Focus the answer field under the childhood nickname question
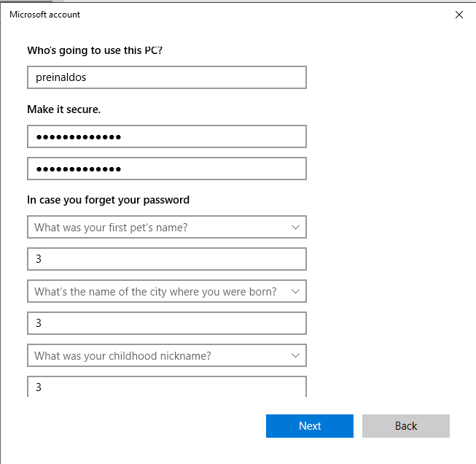 coord(166,387)
